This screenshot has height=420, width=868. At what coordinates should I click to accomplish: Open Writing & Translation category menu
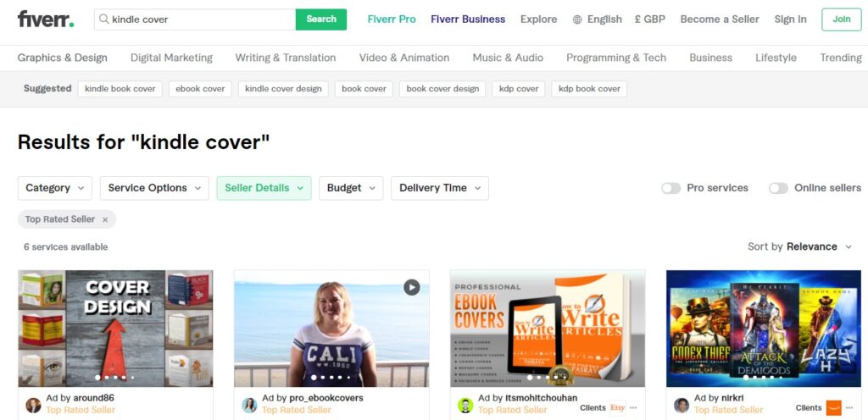pos(286,58)
